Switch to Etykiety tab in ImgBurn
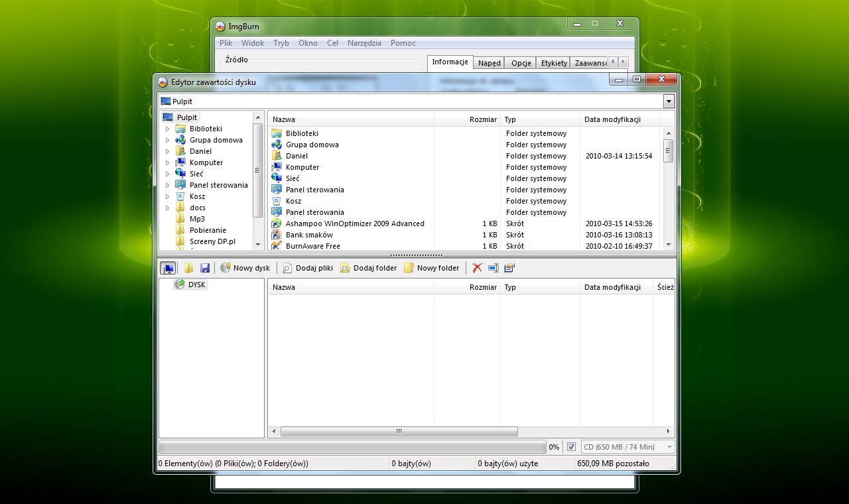This screenshot has width=849, height=504. tap(554, 63)
